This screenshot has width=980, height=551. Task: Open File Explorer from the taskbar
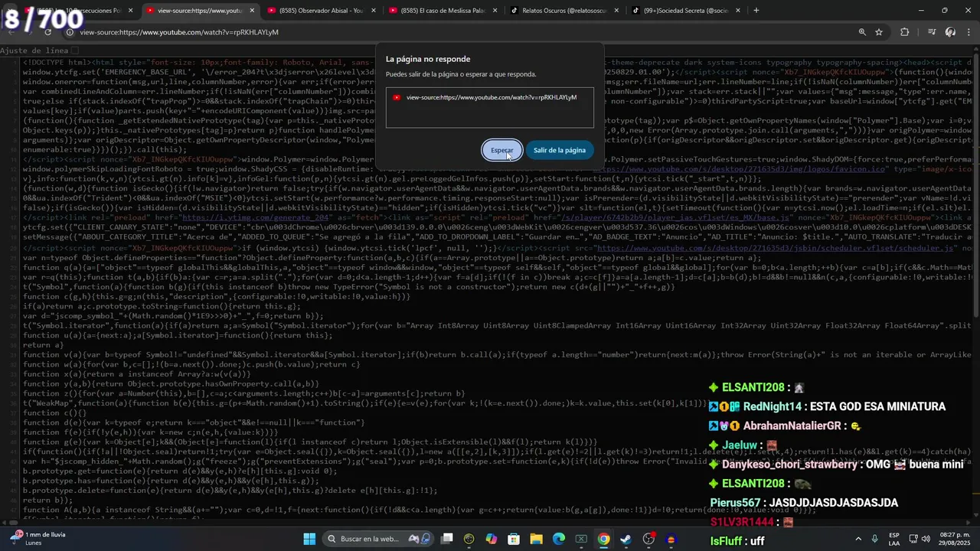coord(537,539)
